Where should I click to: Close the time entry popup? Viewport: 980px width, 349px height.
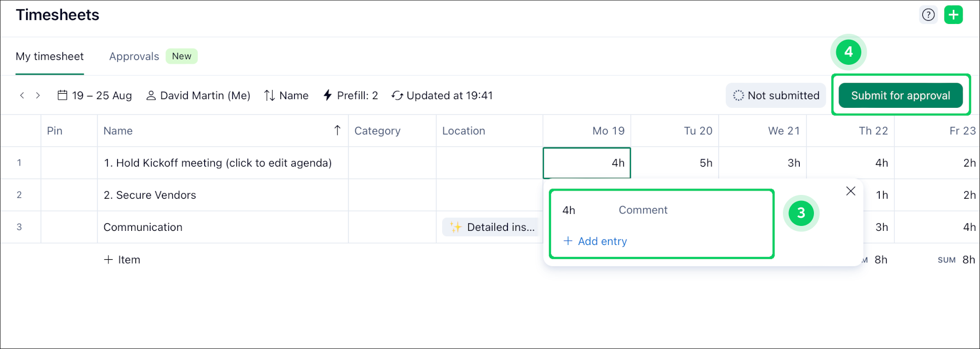click(851, 191)
